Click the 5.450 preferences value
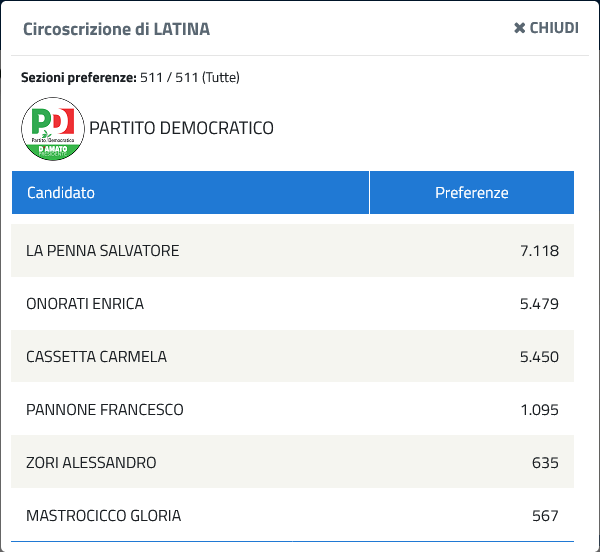The height and width of the screenshot is (552, 600). [x=539, y=357]
